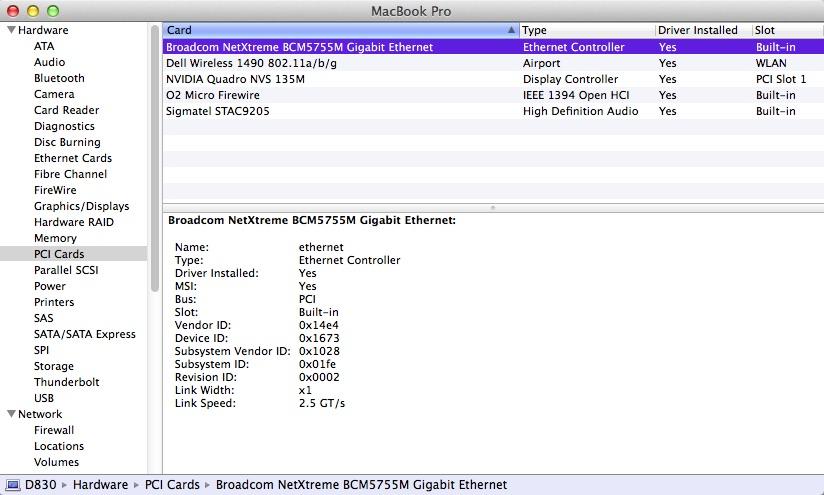Click the sidebar vertical scrollbar
Screen dimensions: 824x495
(154, 158)
